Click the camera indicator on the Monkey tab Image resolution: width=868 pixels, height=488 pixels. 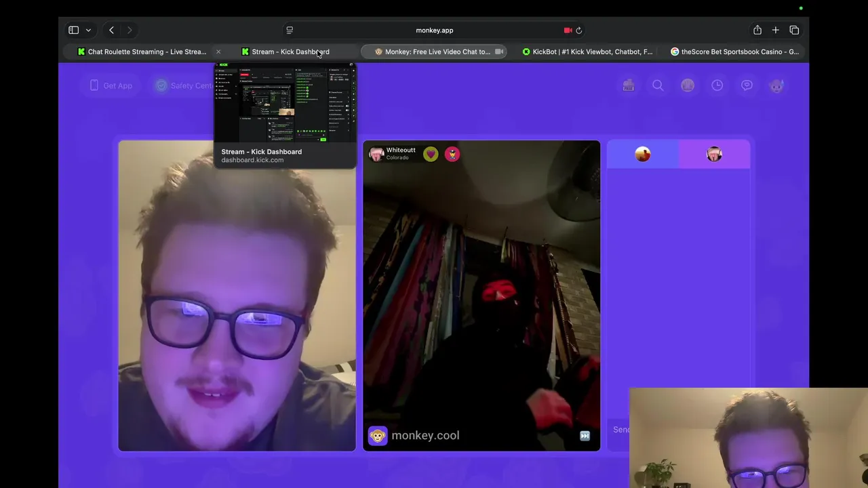(499, 52)
